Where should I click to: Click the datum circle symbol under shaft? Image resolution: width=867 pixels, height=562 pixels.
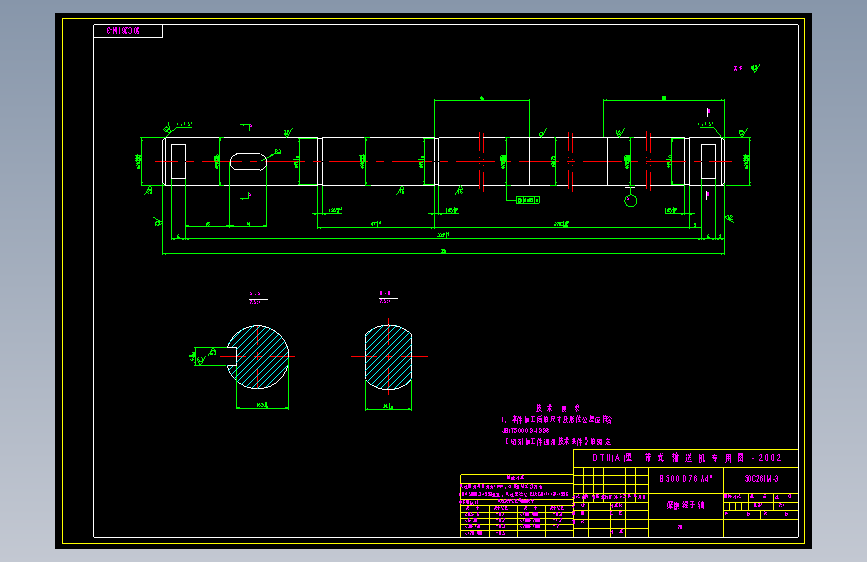tap(630, 200)
